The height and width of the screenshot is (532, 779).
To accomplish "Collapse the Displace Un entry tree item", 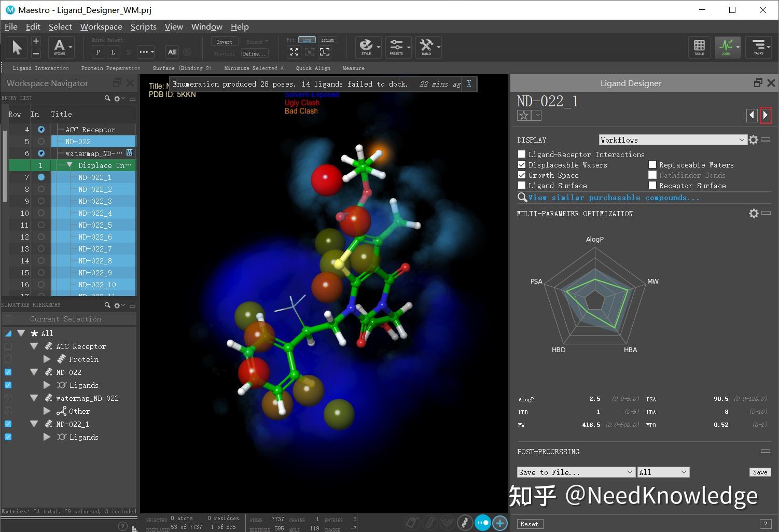I will point(69,165).
